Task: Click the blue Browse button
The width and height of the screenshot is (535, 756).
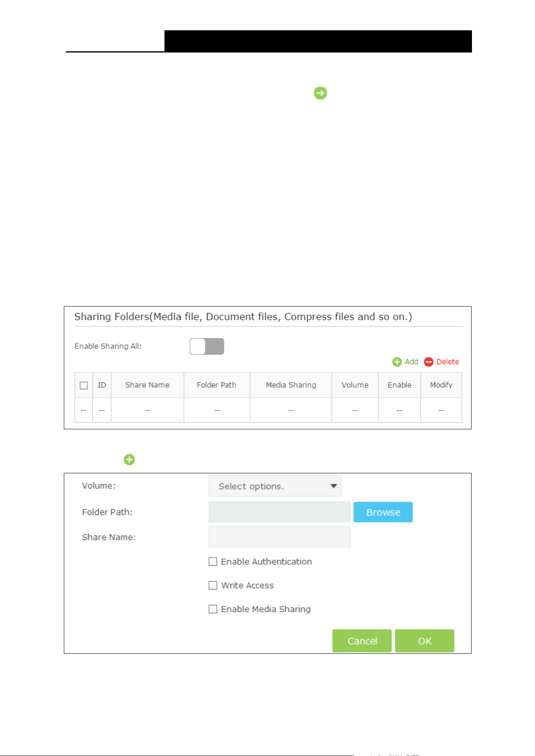Action: point(383,512)
